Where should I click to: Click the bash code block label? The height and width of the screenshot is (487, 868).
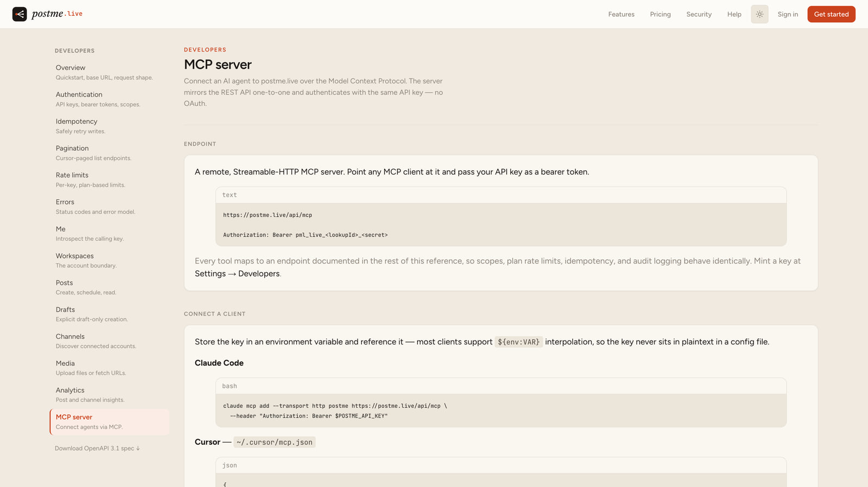(229, 386)
